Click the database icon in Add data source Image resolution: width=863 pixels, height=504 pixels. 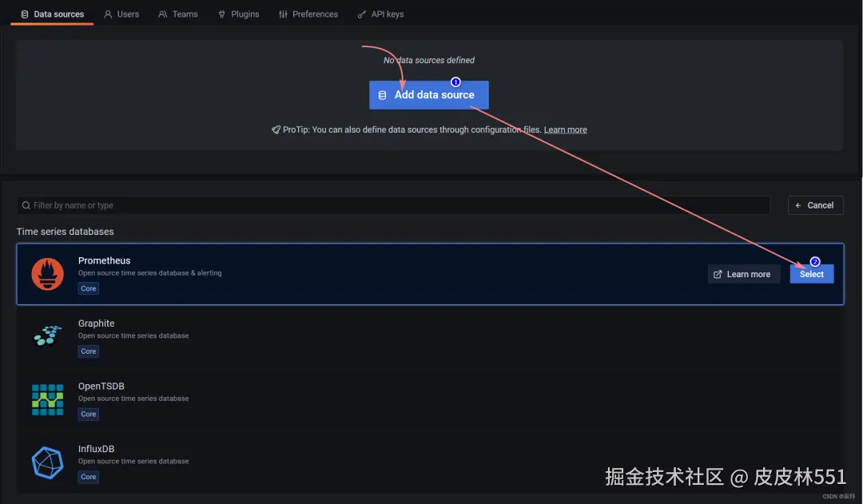tap(383, 95)
